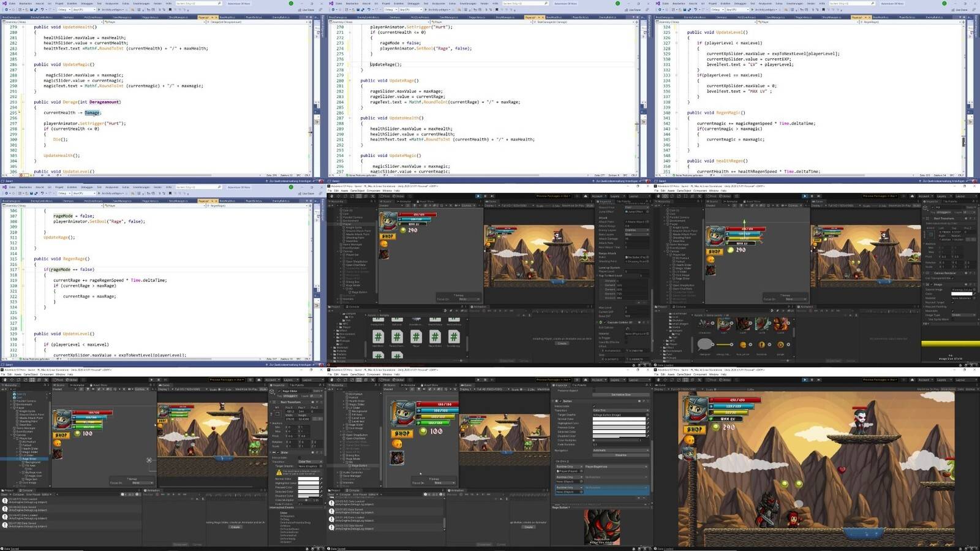Click eyedropper beside Normal Color in Slider inspector
The image size is (980, 551).
pyautogui.click(x=322, y=479)
